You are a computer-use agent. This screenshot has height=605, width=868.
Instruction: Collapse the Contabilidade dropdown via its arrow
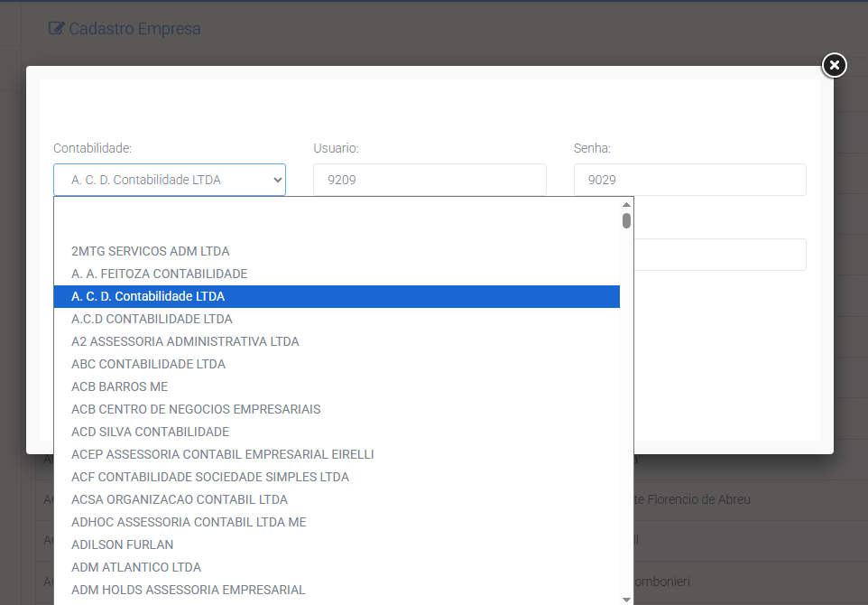(x=276, y=180)
